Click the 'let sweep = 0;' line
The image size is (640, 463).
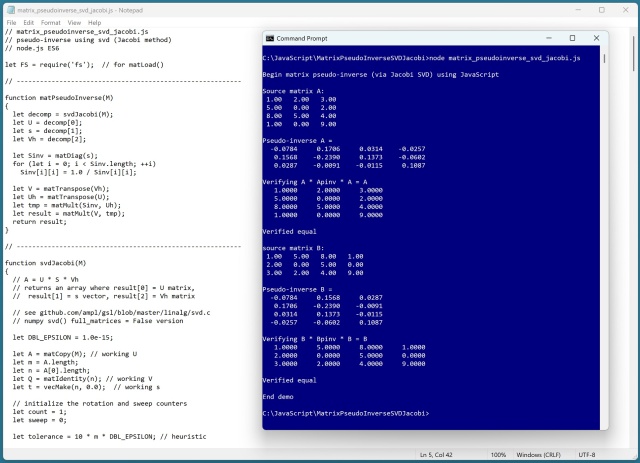pyautogui.click(x=39, y=420)
